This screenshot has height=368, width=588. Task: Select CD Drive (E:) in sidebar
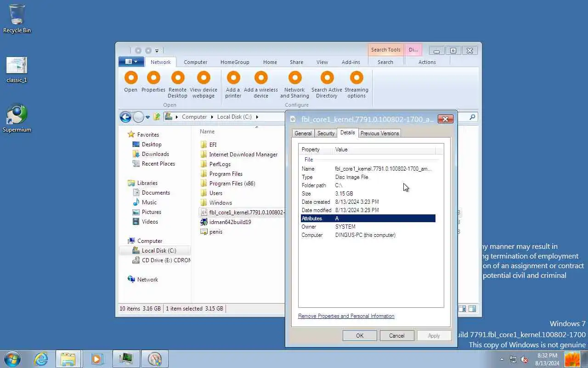(161, 260)
